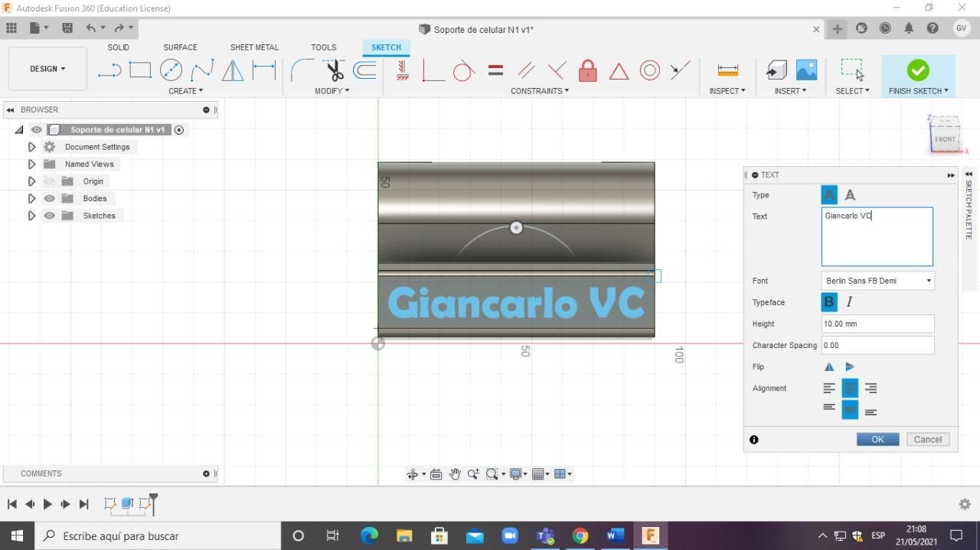Apply the Fix/Unfix lock constraint
980x550 pixels.
pyautogui.click(x=587, y=70)
